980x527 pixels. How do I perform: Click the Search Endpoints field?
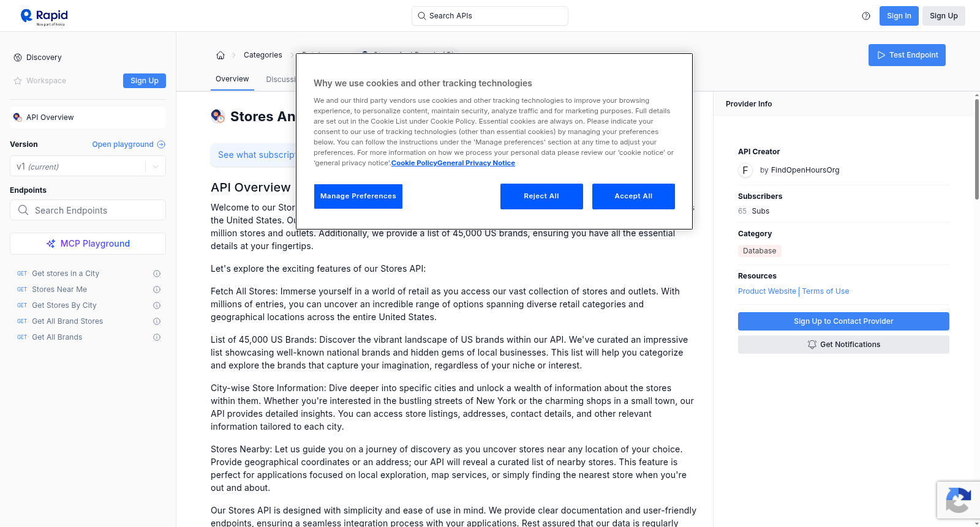coord(88,210)
